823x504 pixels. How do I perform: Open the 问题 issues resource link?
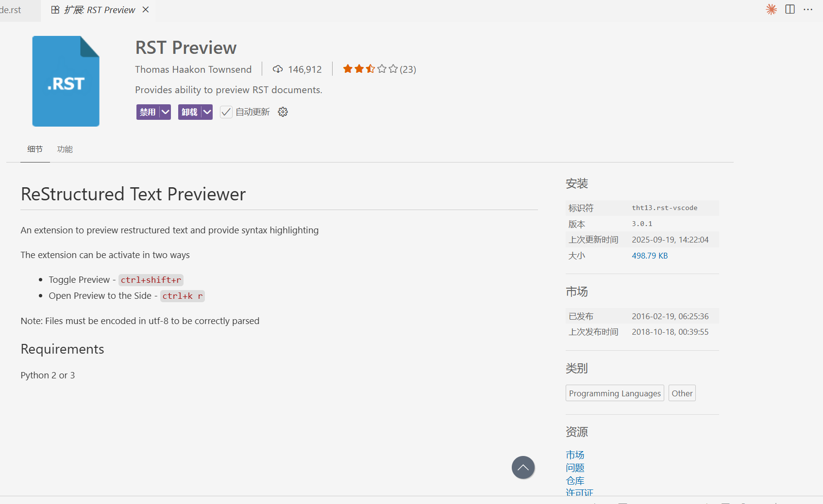[575, 468]
